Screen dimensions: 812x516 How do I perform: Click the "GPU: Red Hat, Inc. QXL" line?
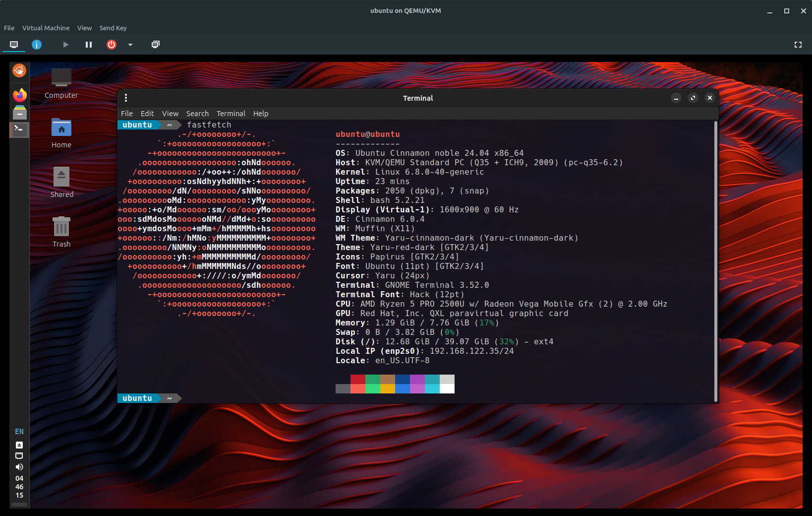[452, 314]
